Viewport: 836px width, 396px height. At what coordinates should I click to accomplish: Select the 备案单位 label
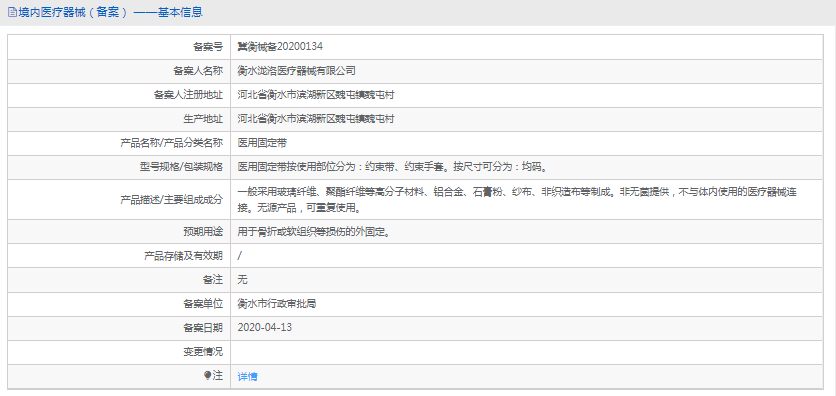point(203,304)
